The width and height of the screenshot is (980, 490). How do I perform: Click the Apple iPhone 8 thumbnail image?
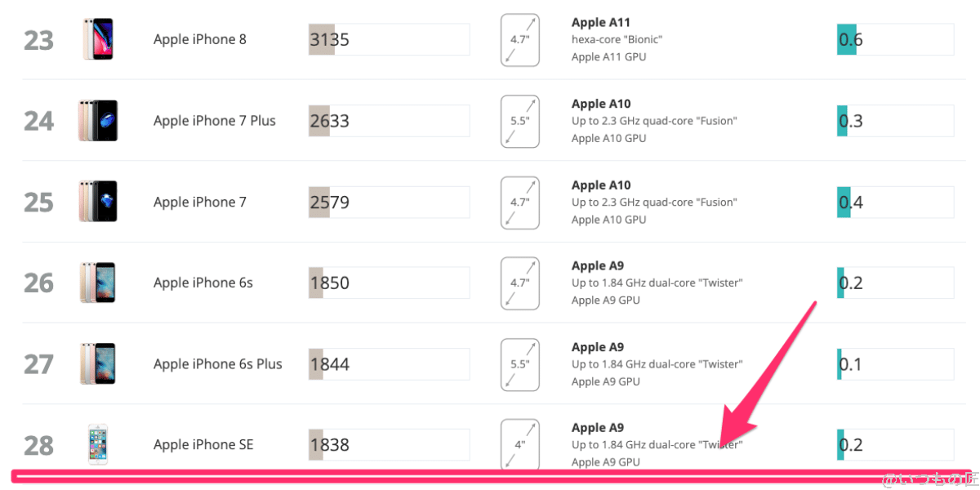[x=98, y=38]
